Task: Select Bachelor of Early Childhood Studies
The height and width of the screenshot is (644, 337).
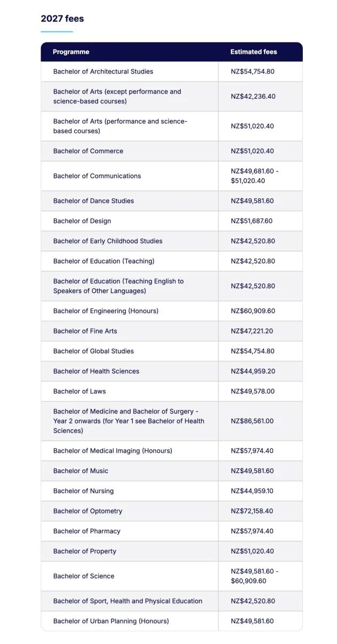Action: tap(108, 241)
